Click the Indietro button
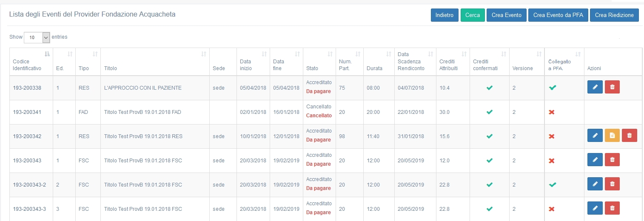 point(445,15)
